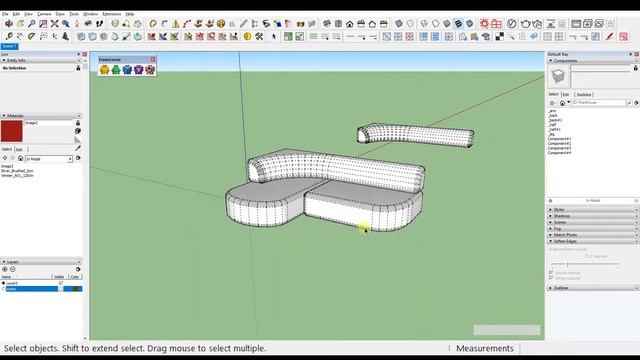640x360 pixels.
Task: Click the blue FredoCorner tool icon
Action: 127,70
